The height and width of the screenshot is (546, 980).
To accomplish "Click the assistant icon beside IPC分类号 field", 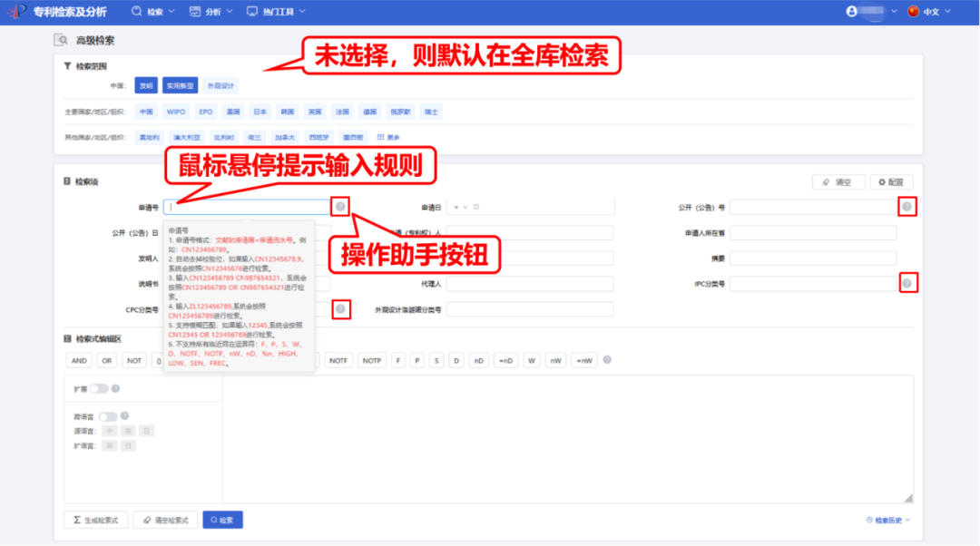I will point(906,283).
